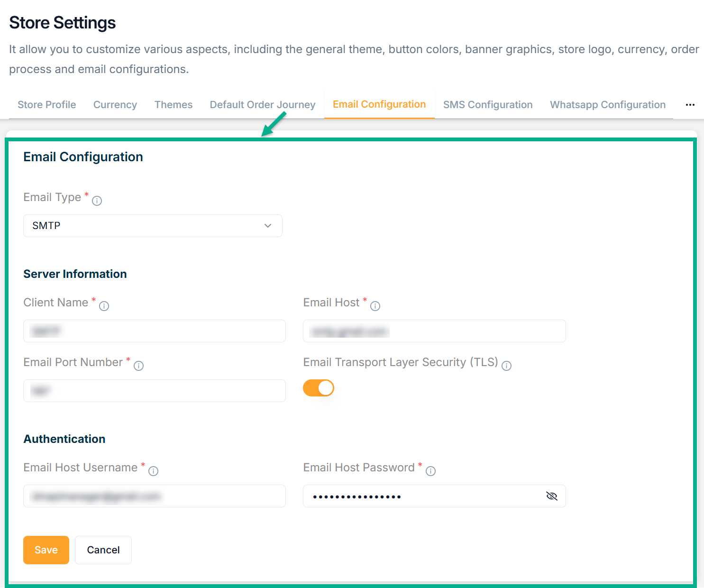Switch to the Store Profile tab
Screen dimensions: 704x588
46,105
